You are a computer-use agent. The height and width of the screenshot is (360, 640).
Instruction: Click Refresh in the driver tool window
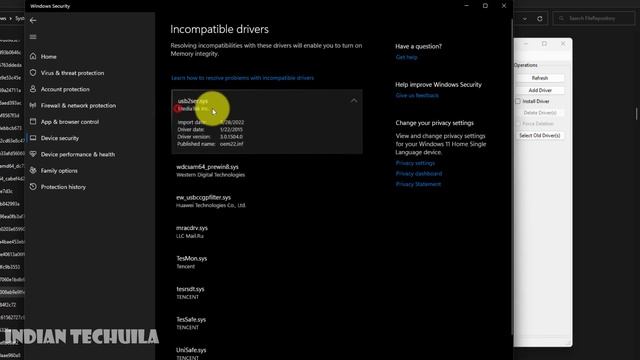point(540,78)
